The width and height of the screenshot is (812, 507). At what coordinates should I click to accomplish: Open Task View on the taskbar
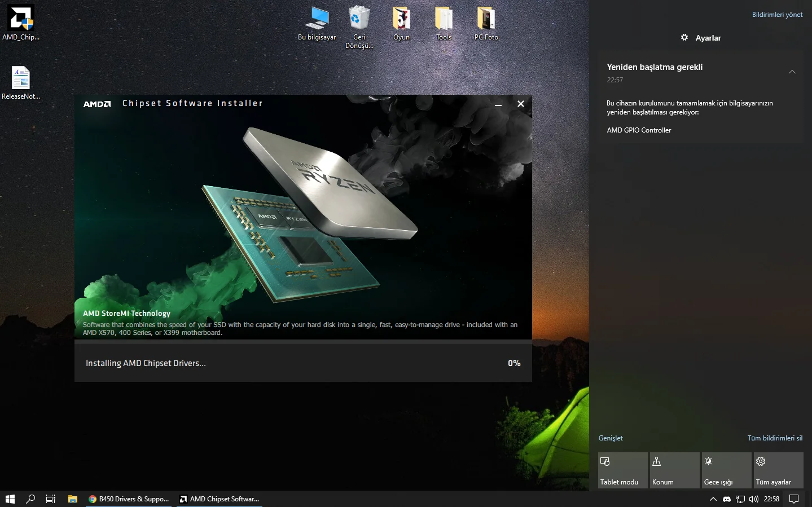click(51, 499)
